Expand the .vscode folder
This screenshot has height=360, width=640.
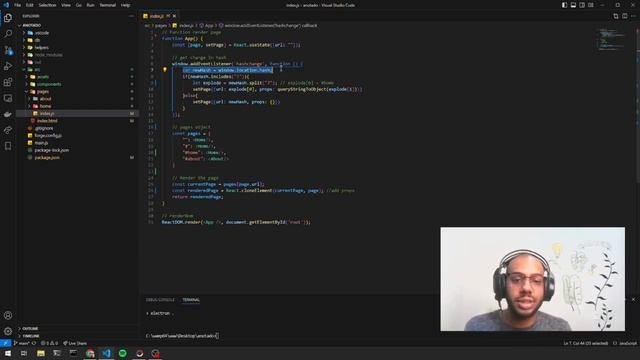[41, 33]
